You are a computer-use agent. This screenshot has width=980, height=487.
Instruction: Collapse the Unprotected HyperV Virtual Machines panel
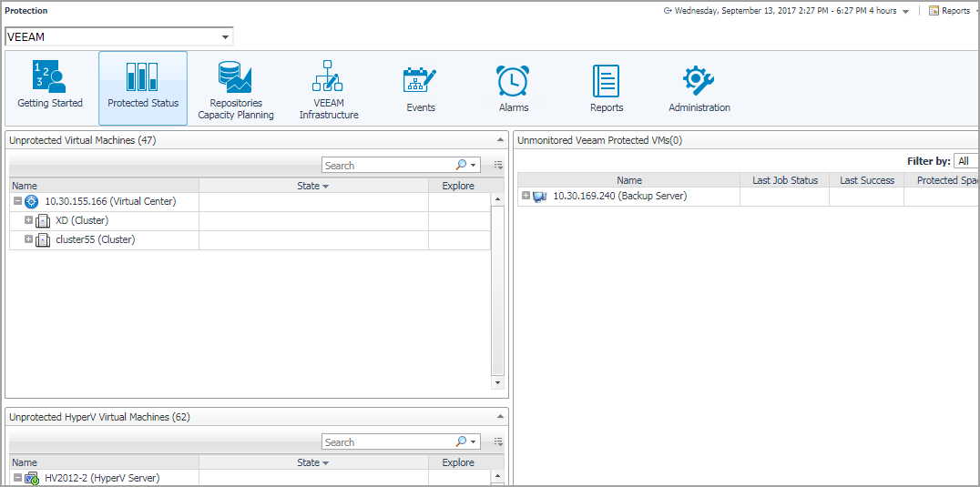499,416
